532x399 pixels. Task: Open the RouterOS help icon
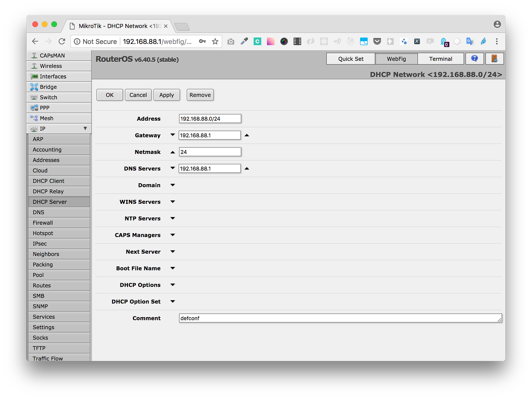(474, 59)
